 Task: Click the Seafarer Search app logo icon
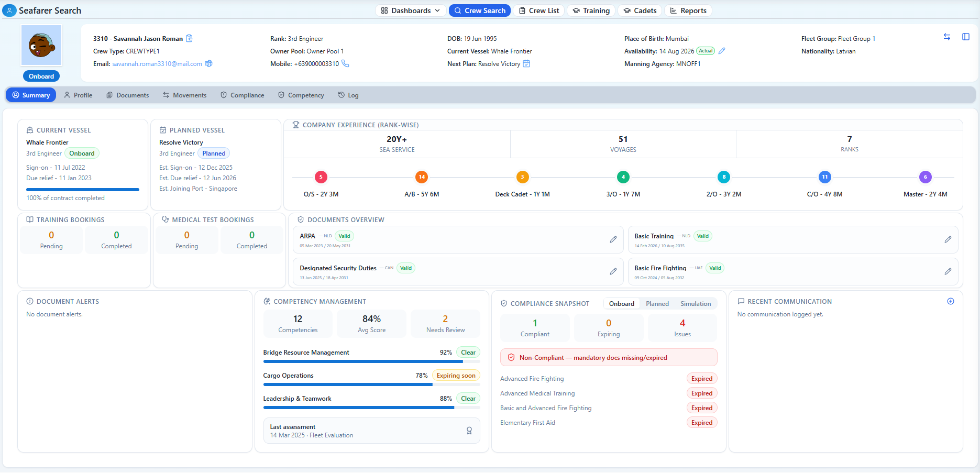pos(9,10)
